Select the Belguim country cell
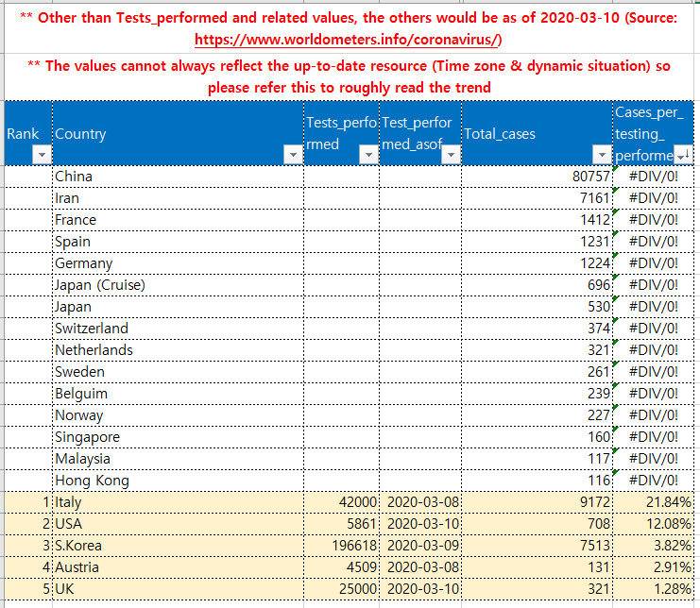Viewport: 700px width, 608px height. 179,394
